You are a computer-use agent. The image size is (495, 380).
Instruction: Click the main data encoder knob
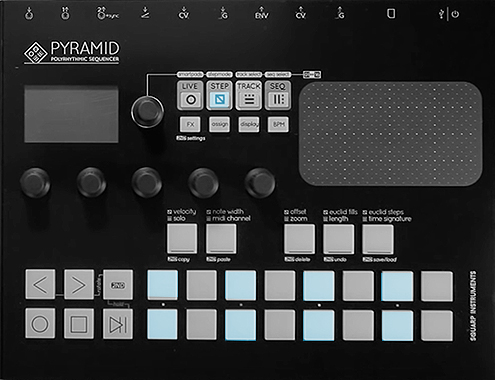pos(147,111)
